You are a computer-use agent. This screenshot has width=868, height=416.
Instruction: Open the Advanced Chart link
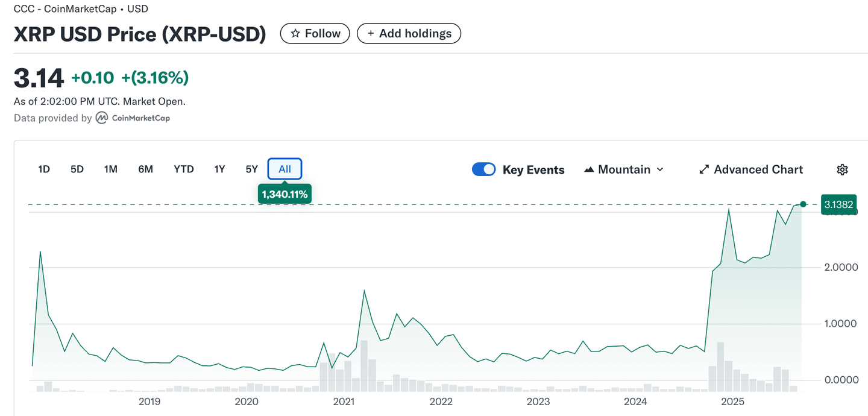[758, 169]
